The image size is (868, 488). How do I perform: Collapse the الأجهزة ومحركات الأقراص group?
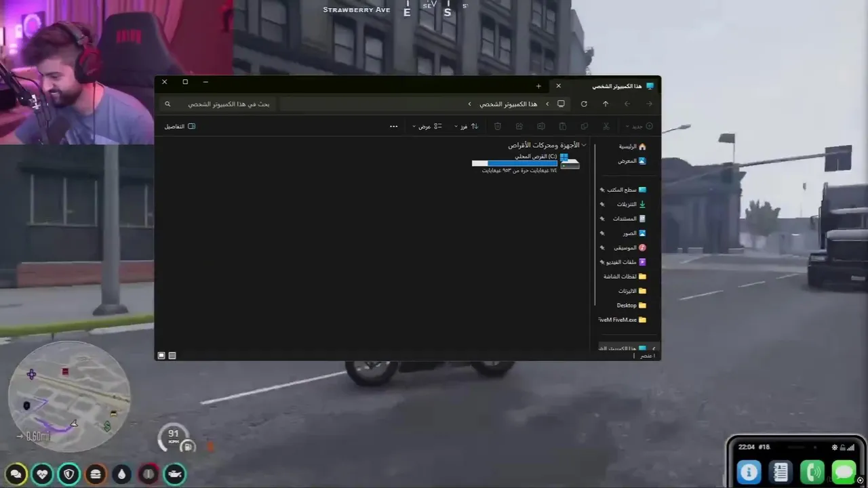[x=584, y=145]
